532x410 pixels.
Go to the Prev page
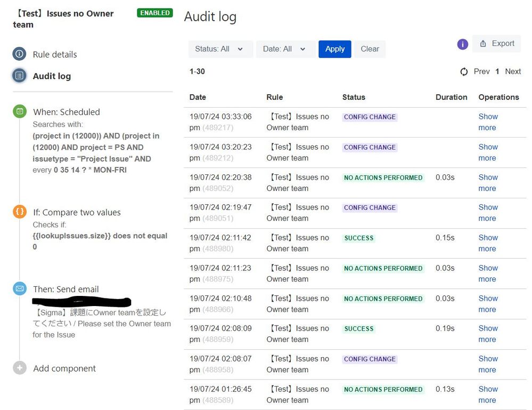tap(482, 71)
